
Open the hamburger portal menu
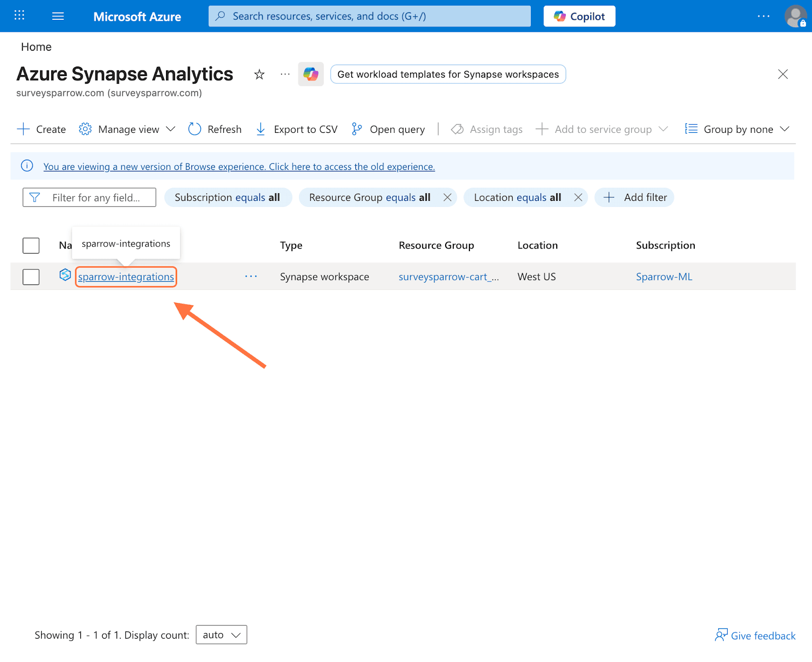pos(58,16)
